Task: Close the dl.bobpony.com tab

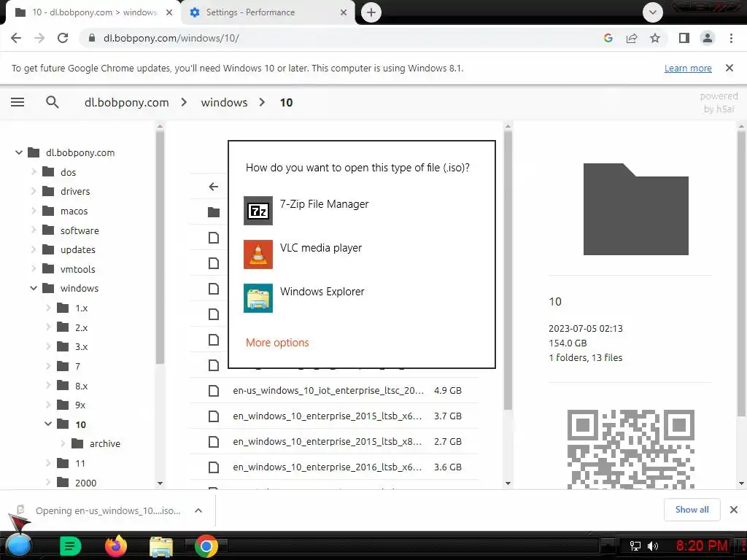Action: coord(169,12)
